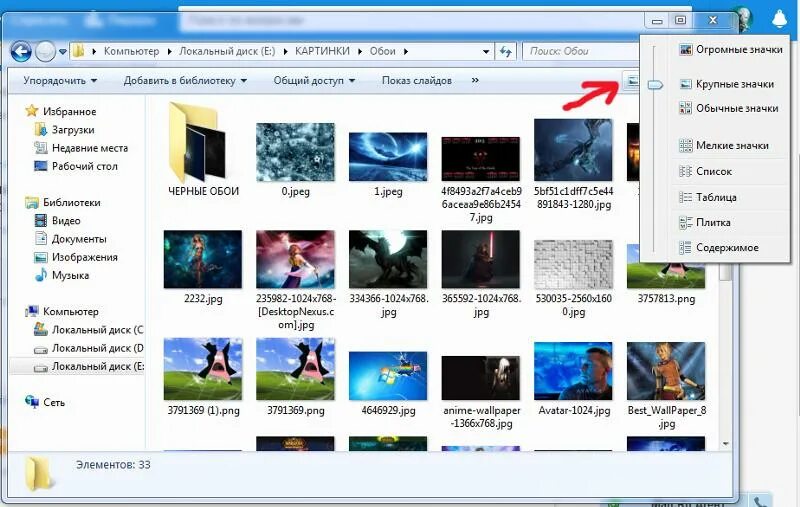Open the address bar history dropdown arrow
Screen dimensions: 800x507
(x=486, y=52)
